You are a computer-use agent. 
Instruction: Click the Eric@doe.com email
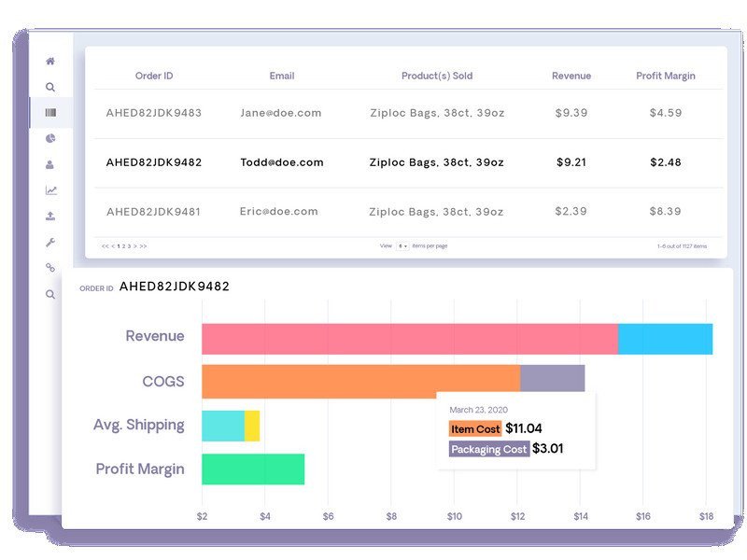point(278,211)
